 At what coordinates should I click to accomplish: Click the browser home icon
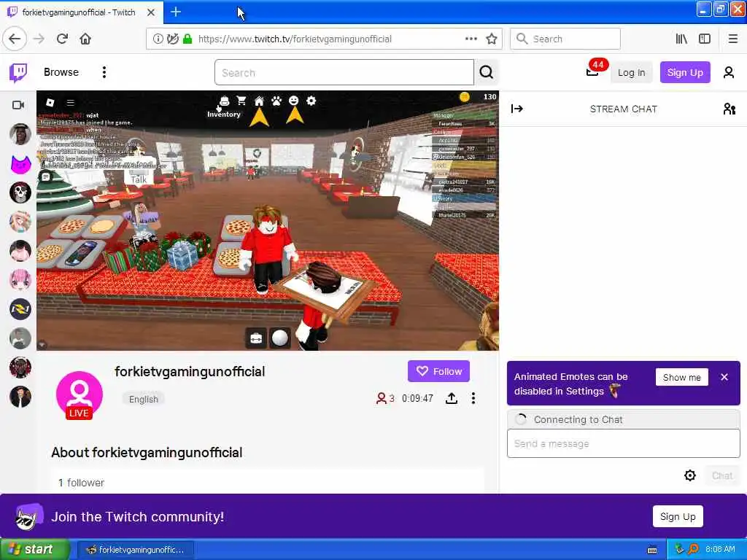pyautogui.click(x=85, y=39)
